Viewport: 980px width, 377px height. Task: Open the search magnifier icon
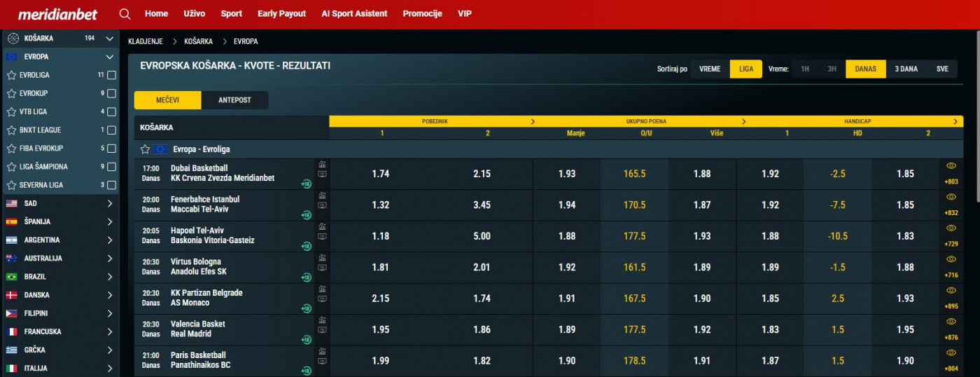coord(125,14)
